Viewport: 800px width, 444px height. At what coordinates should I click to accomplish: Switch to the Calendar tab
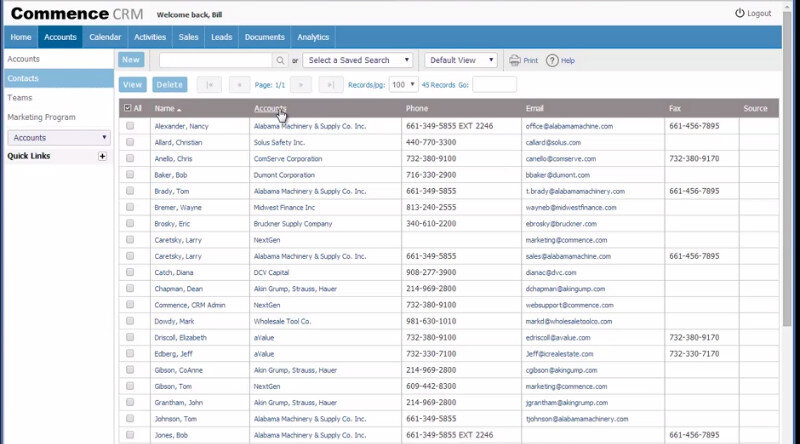click(x=105, y=37)
